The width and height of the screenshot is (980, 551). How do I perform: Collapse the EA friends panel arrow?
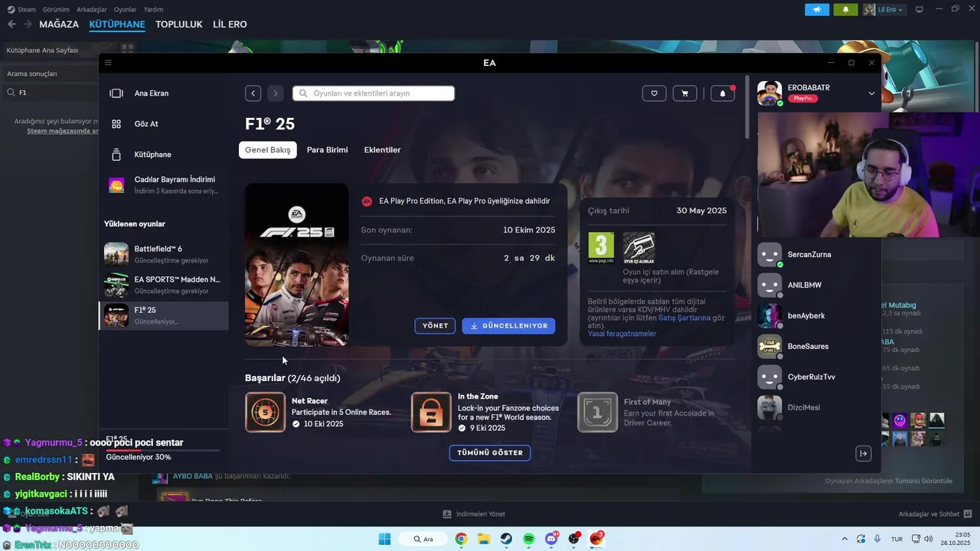pyautogui.click(x=863, y=454)
